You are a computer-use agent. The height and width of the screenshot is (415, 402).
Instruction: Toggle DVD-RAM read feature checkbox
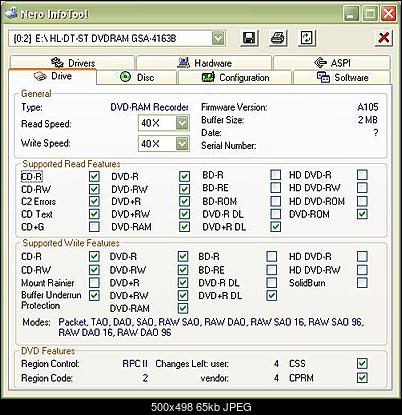pyautogui.click(x=184, y=227)
